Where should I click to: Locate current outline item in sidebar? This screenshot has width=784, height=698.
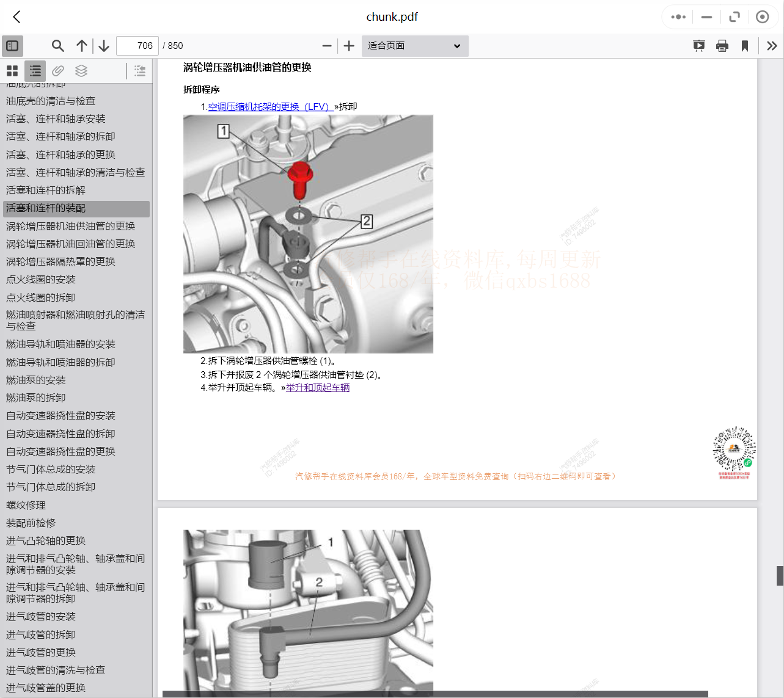point(139,71)
